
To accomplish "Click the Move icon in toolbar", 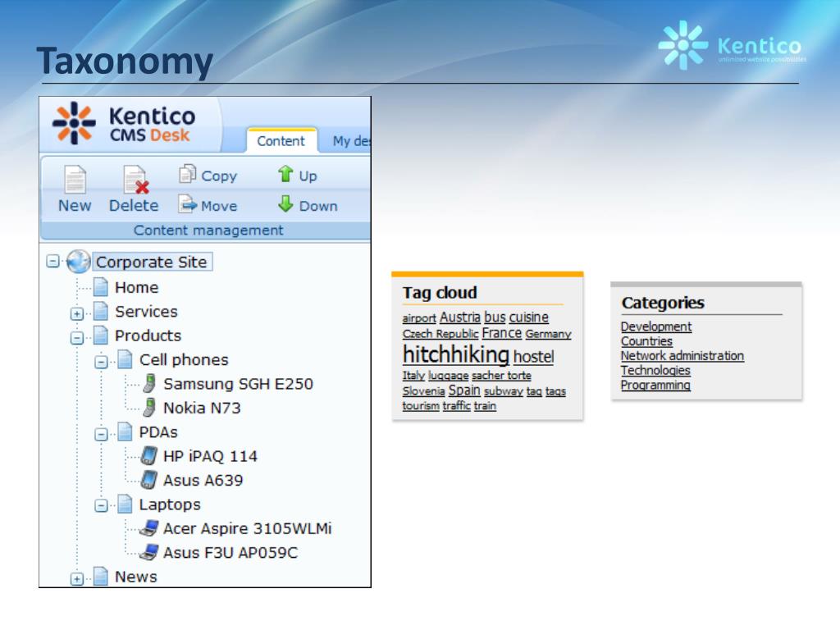I will click(188, 204).
